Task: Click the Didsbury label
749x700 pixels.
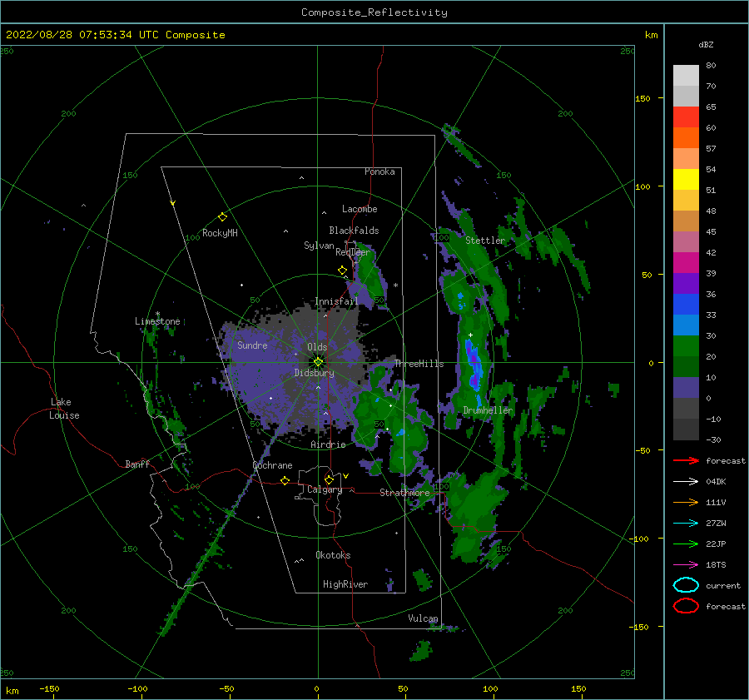Action: pos(315,373)
